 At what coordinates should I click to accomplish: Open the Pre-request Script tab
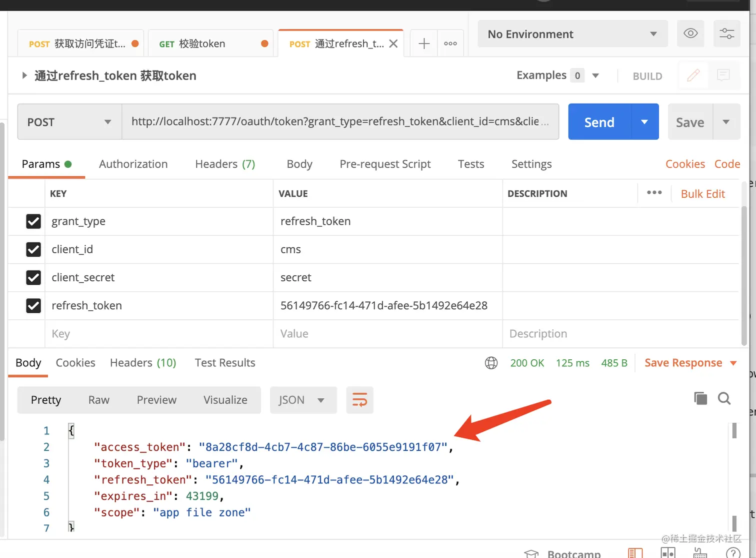click(385, 164)
